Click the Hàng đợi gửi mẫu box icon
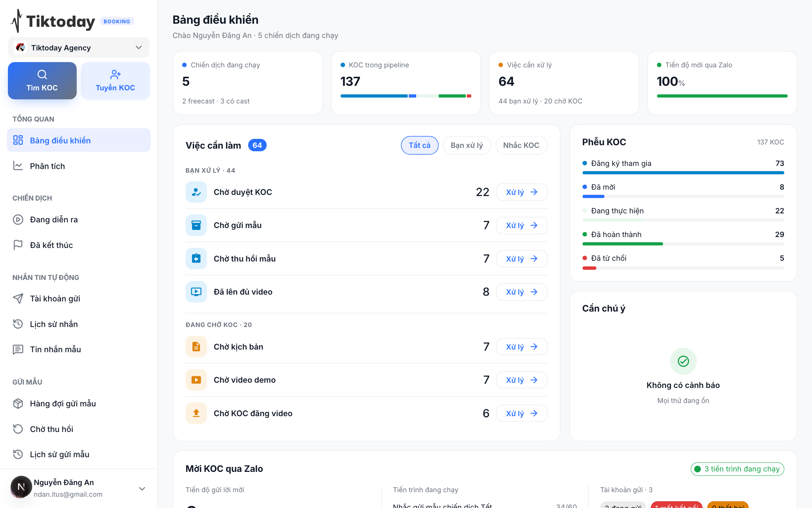The width and height of the screenshot is (812, 508). pyautogui.click(x=18, y=403)
